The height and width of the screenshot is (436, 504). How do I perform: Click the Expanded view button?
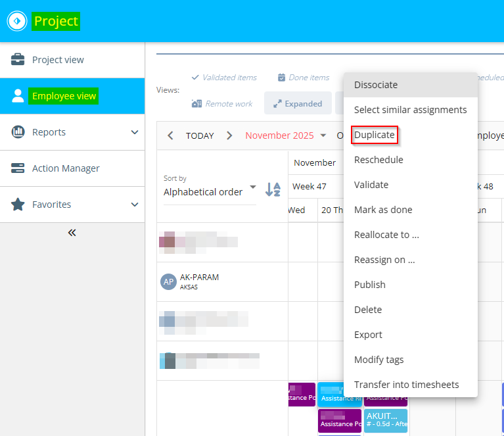[x=297, y=104]
